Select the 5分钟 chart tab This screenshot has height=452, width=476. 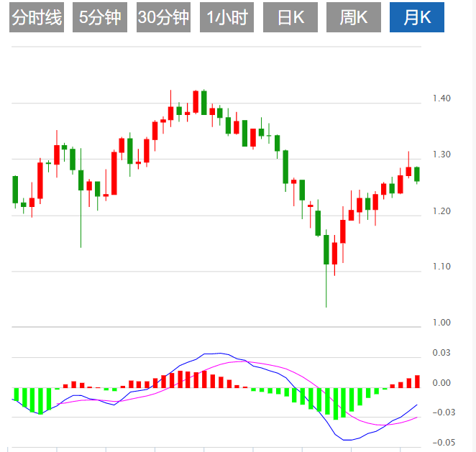tap(100, 18)
